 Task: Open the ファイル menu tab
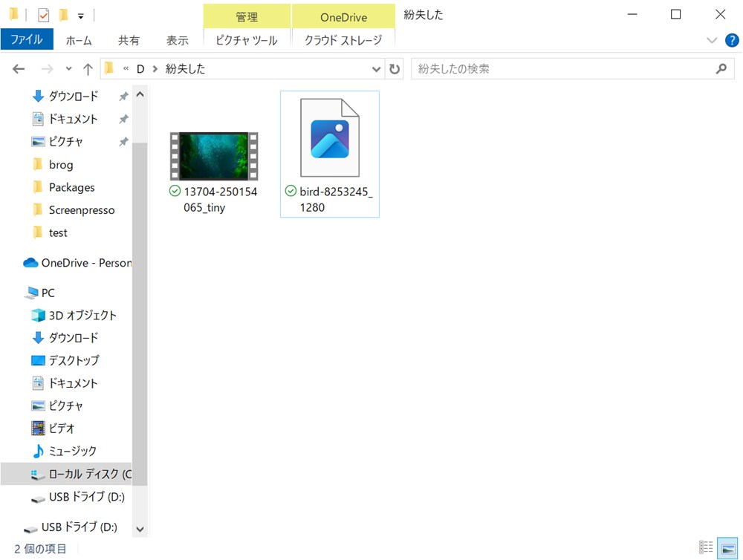pos(26,40)
